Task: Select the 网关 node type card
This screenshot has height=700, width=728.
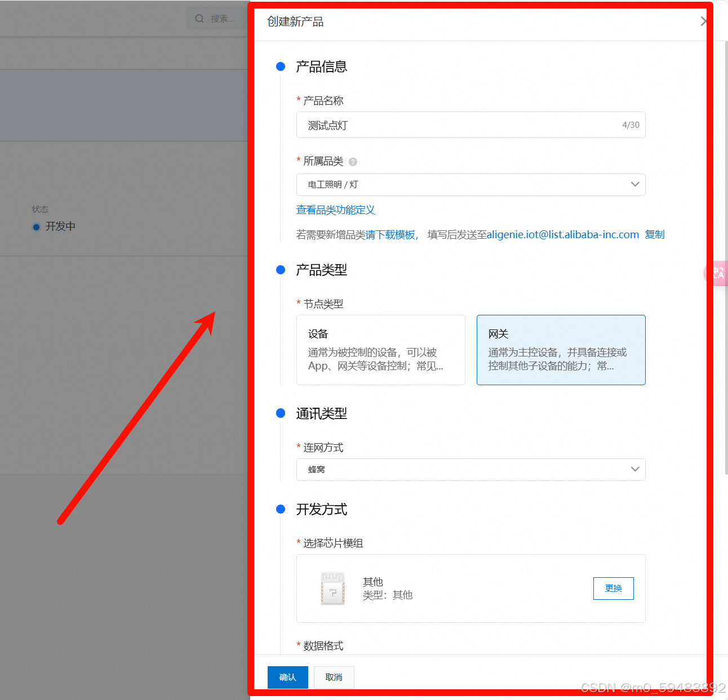Action: pos(561,350)
